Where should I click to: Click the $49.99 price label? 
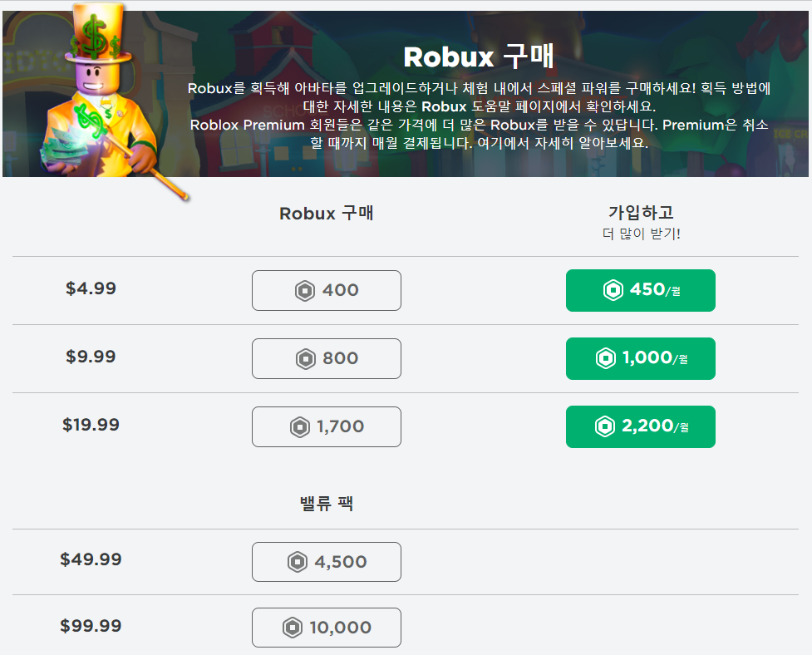(91, 559)
